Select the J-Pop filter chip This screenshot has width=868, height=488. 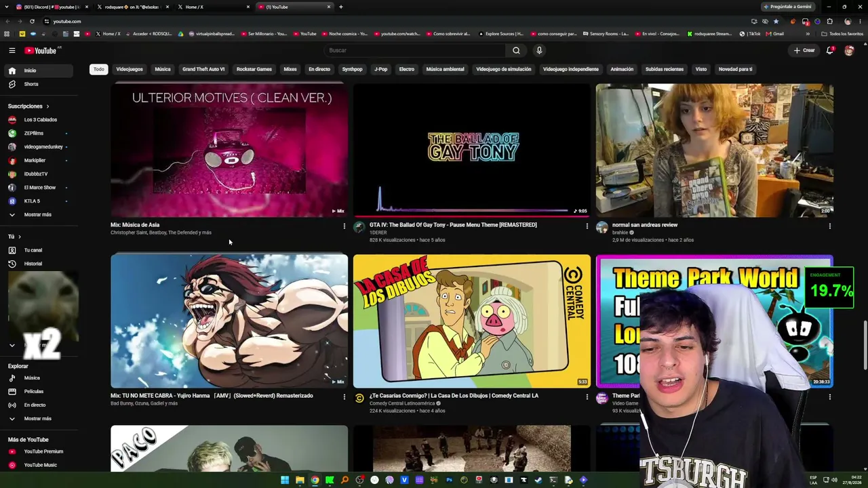(x=381, y=69)
